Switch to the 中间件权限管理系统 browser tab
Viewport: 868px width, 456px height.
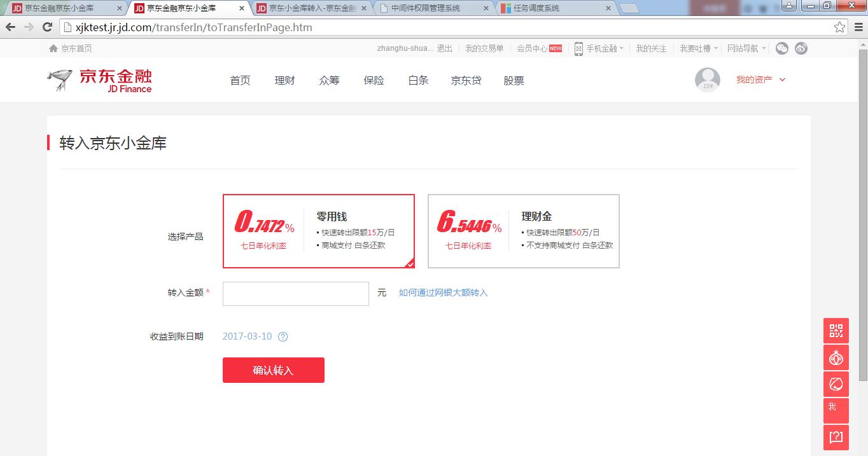433,8
